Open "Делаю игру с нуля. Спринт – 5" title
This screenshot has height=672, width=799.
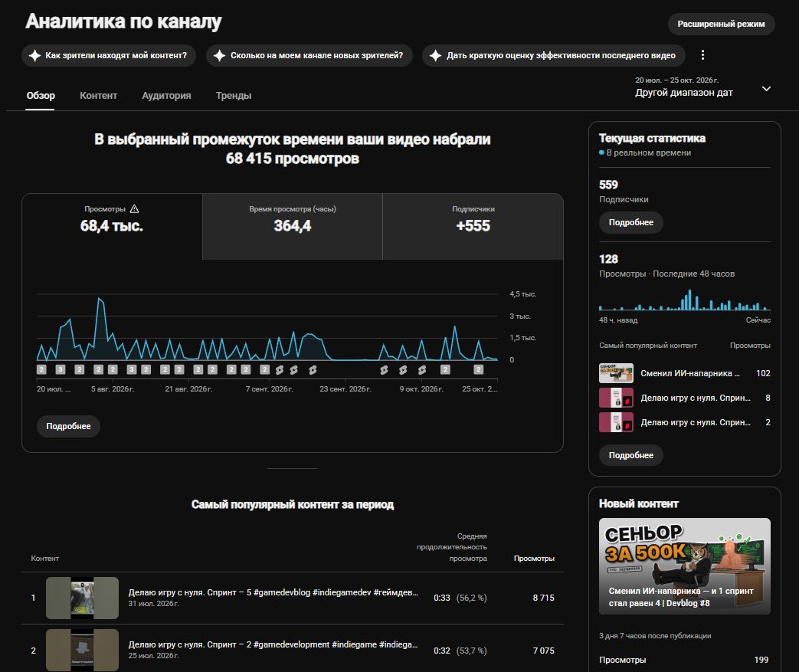coord(273,592)
